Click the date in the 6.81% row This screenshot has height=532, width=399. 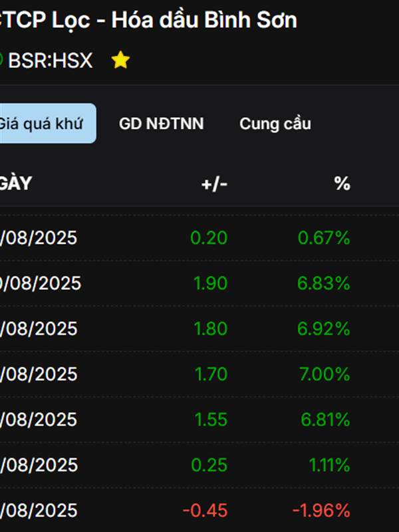(39, 420)
